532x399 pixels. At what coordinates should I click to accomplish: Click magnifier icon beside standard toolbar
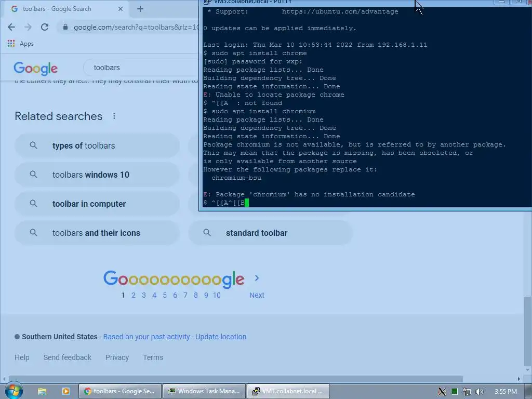click(x=207, y=233)
